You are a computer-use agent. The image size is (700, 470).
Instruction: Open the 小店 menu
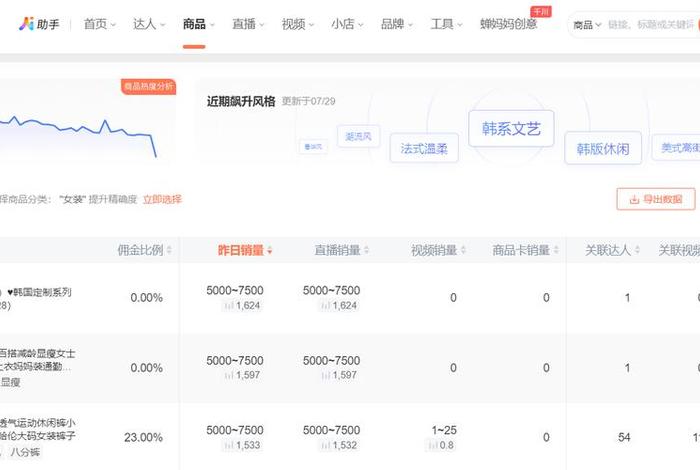point(347,24)
